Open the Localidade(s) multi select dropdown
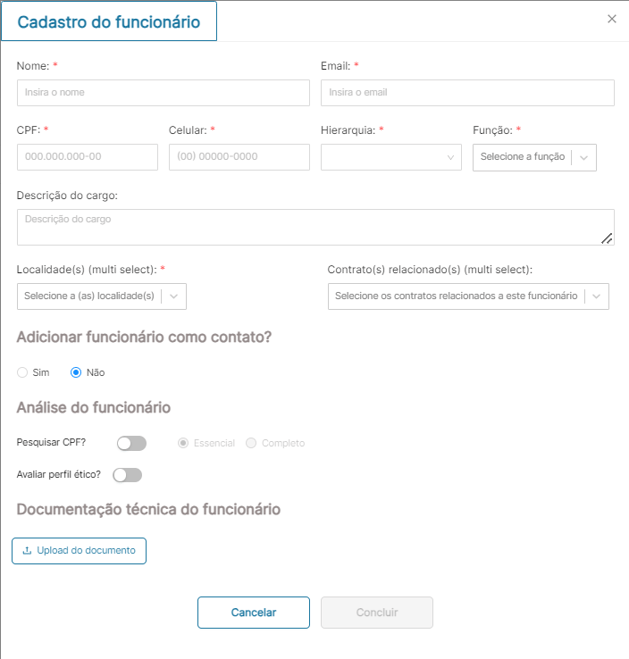The height and width of the screenshot is (659, 629). coord(101,296)
